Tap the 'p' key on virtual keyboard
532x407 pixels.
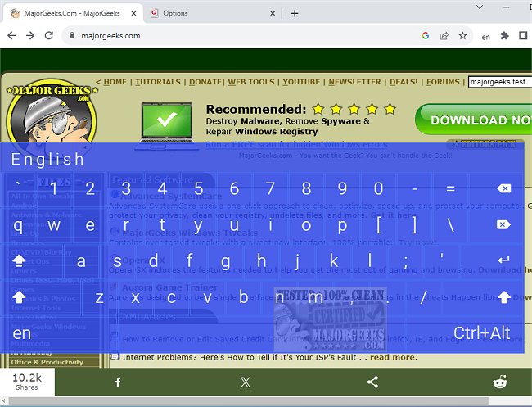(342, 224)
